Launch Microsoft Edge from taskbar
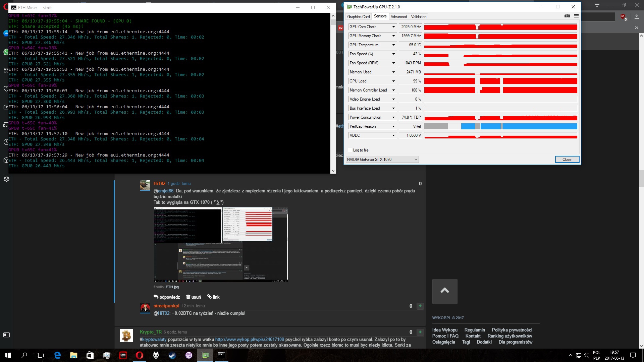Screen dimensions: 644x362 point(57,355)
